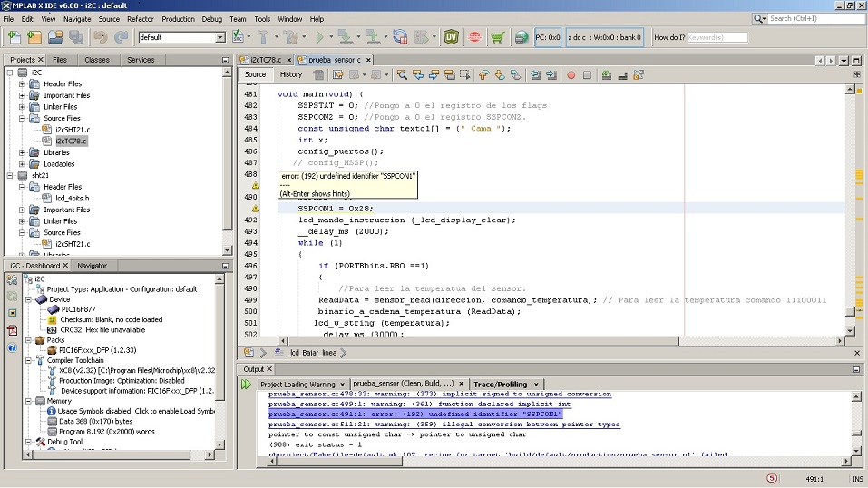Open warning 359 illegal conversion link

coord(444,425)
